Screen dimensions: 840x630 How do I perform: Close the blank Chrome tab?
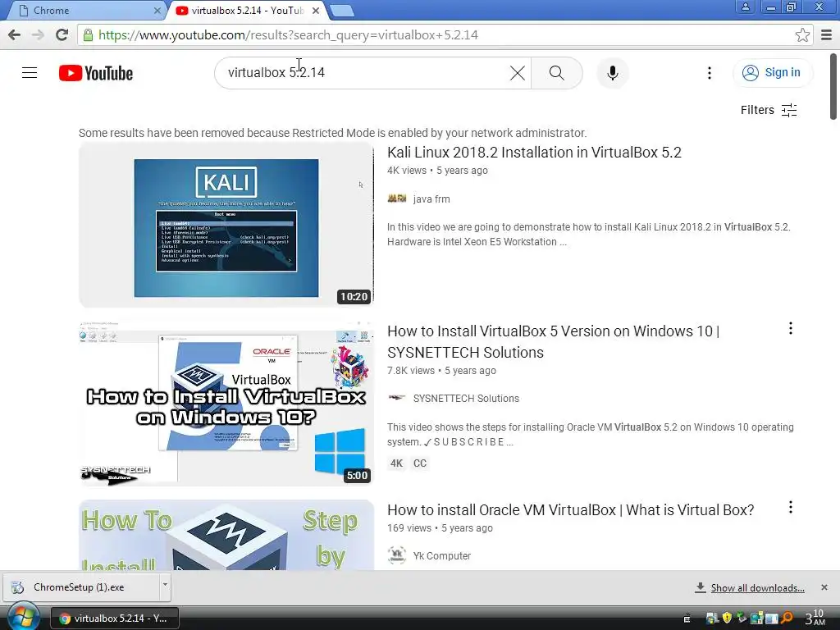tap(157, 10)
